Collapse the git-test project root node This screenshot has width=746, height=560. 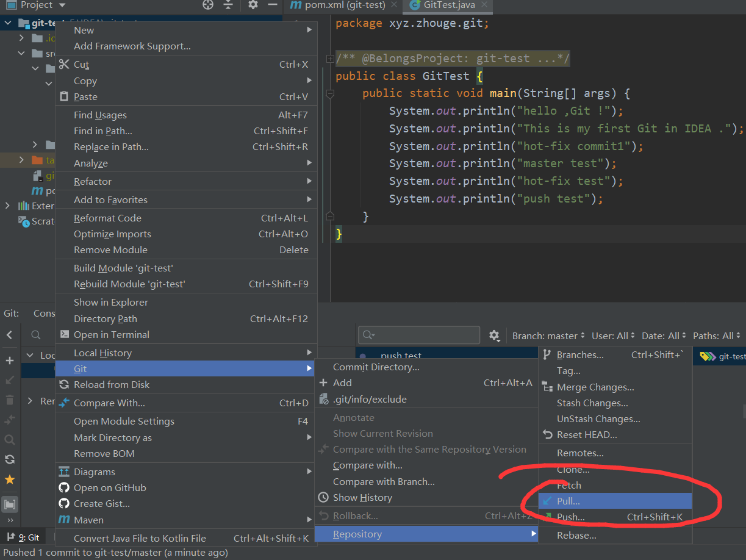8,23
